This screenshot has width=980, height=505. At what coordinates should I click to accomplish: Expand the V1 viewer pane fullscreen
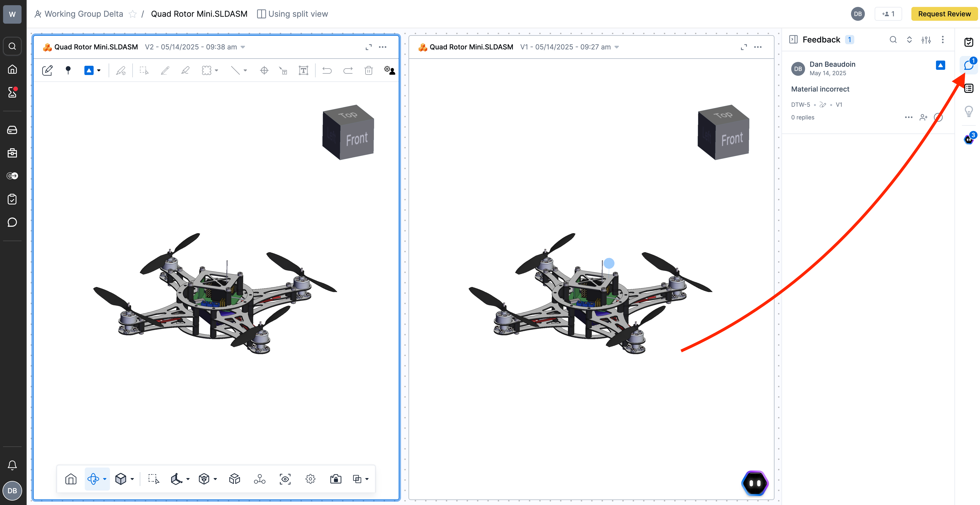(x=744, y=47)
